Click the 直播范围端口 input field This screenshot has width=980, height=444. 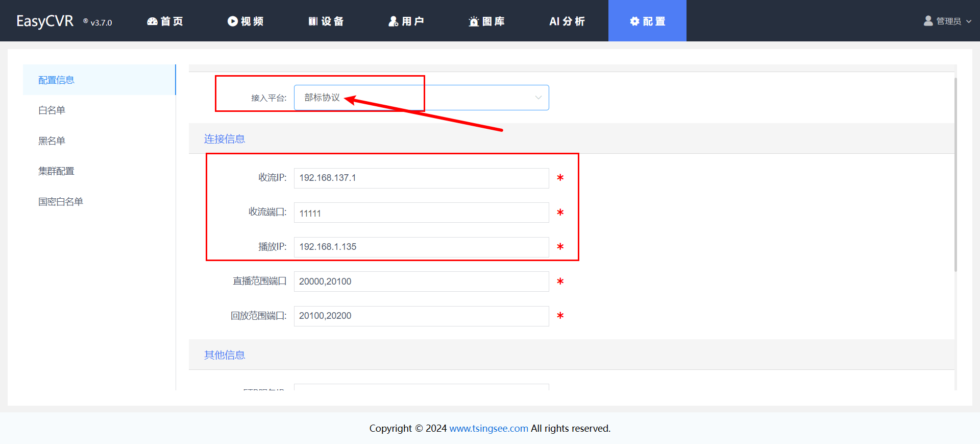421,282
